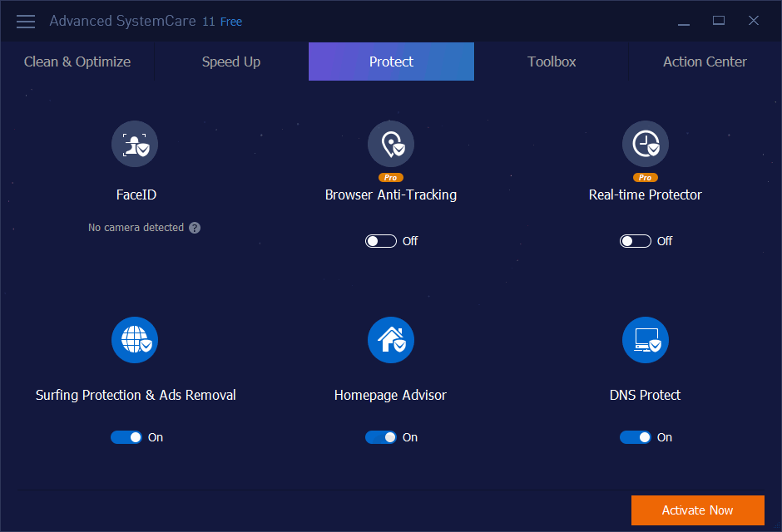Image resolution: width=782 pixels, height=532 pixels.
Task: Go to the Speed Up tab
Action: (x=231, y=62)
